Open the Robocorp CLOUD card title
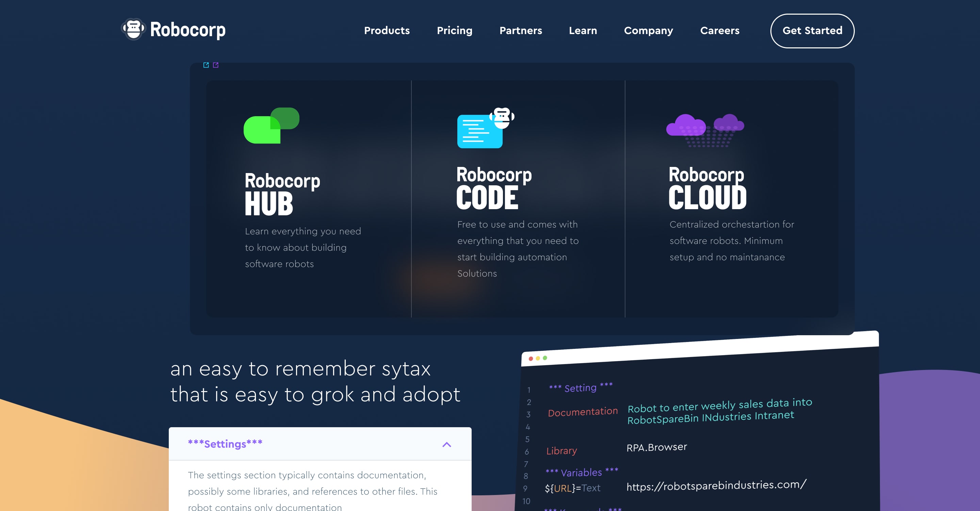The image size is (980, 511). click(707, 188)
